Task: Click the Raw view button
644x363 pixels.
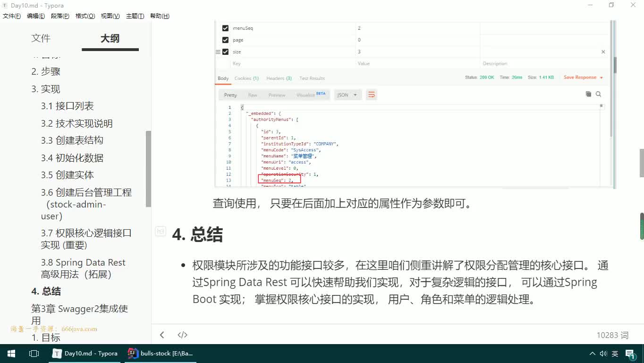Action: [253, 95]
